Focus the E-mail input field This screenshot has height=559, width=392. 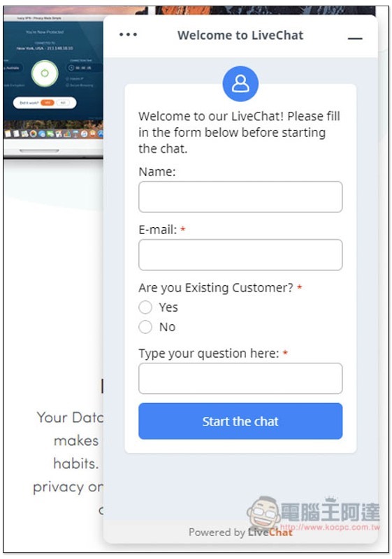click(240, 255)
